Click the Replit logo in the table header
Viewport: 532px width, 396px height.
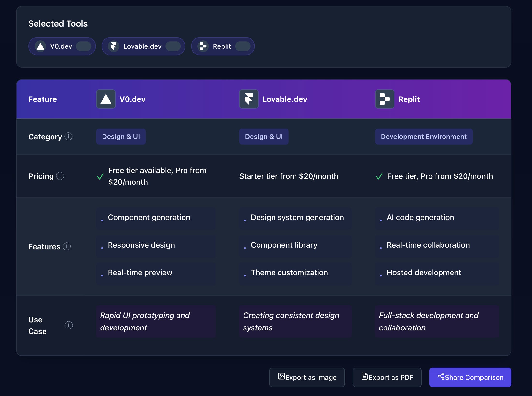tap(385, 99)
